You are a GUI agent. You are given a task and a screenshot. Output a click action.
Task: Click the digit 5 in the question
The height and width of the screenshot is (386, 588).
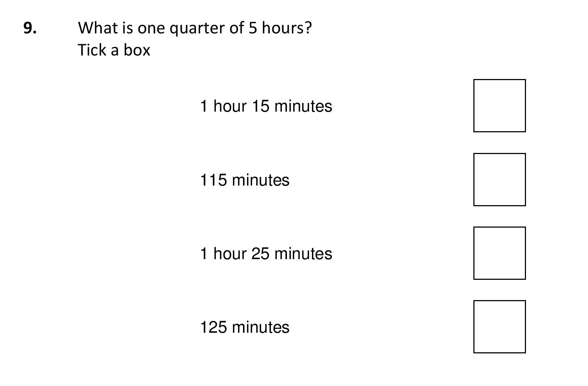253,28
